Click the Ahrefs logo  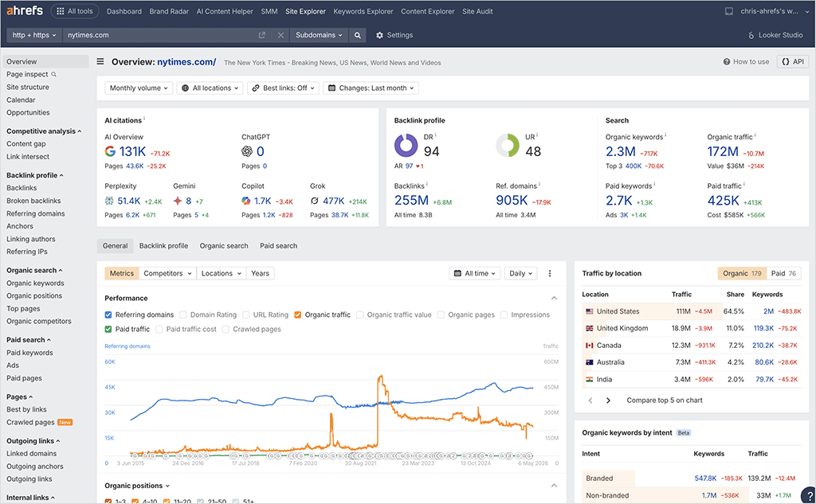(25, 11)
